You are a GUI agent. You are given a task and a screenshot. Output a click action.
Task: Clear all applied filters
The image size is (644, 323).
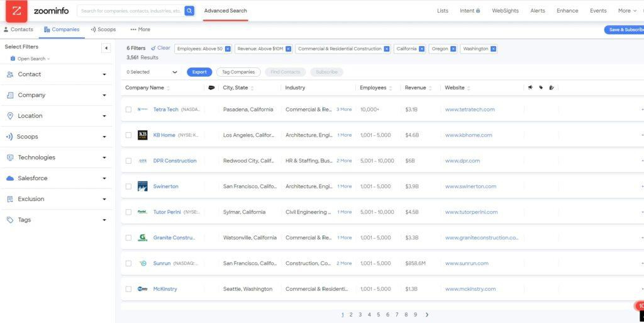[160, 48]
